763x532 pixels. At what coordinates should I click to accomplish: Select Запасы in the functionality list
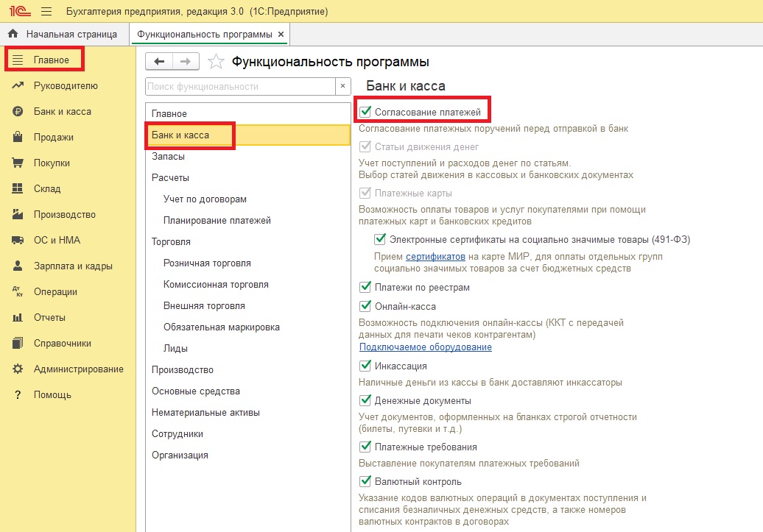coord(247,156)
